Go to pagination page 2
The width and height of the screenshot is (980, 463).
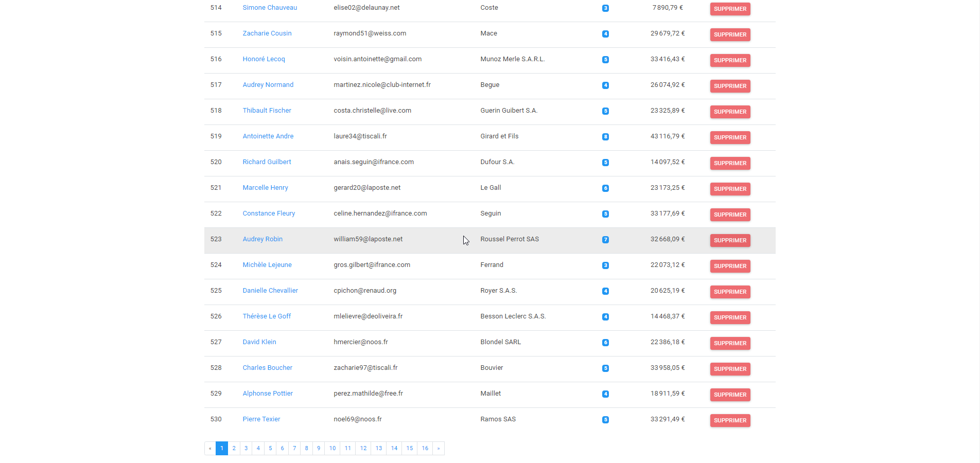pyautogui.click(x=234, y=448)
